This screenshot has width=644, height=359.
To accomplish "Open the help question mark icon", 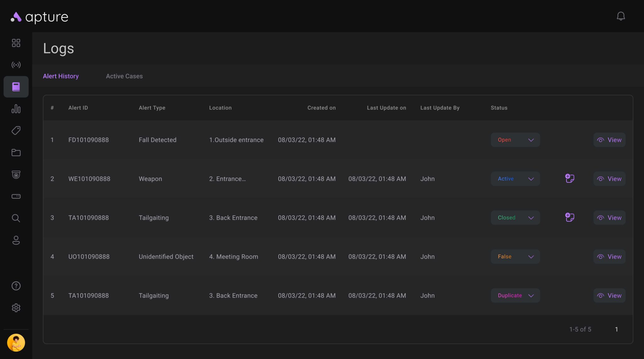I will [x=16, y=286].
